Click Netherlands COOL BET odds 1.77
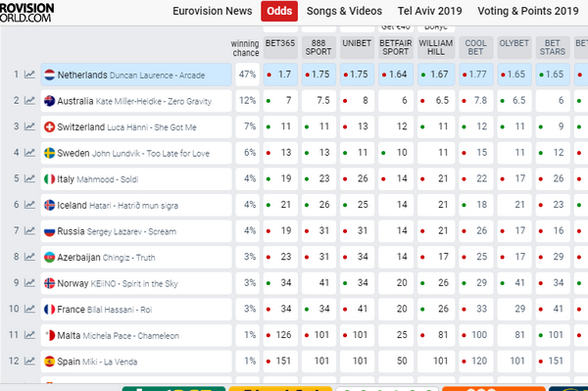 pyautogui.click(x=476, y=74)
